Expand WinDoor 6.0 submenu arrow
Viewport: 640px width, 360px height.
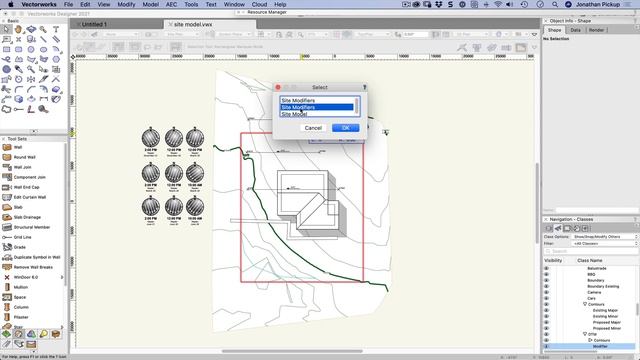[62, 277]
